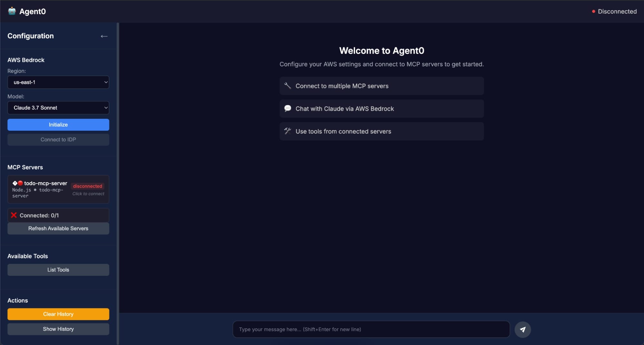Click the tools icon beside connected servers tip
Screen dimensions: 644x345
pyautogui.click(x=288, y=131)
